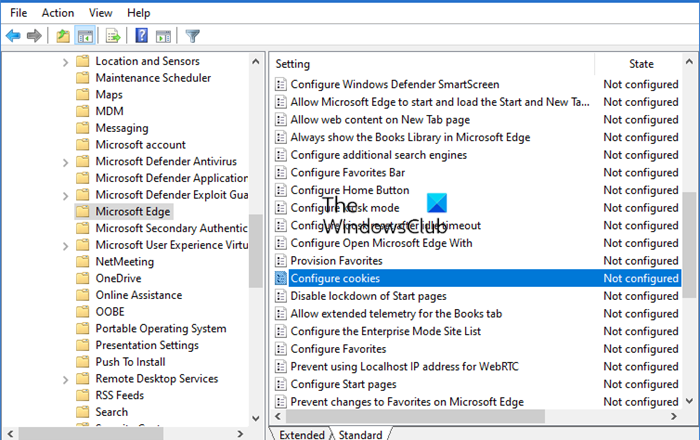Expand the Location and Sensors node
Screen dimensions: 700x440
65,62
